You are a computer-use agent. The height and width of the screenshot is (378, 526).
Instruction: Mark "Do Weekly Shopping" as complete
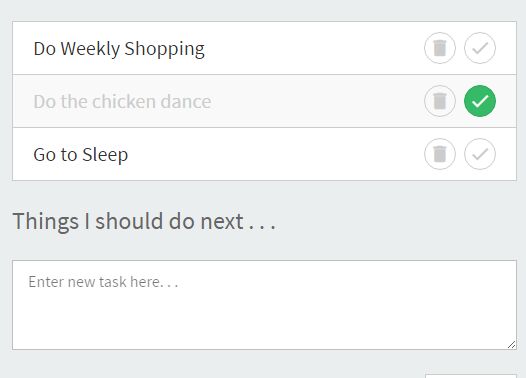point(480,48)
